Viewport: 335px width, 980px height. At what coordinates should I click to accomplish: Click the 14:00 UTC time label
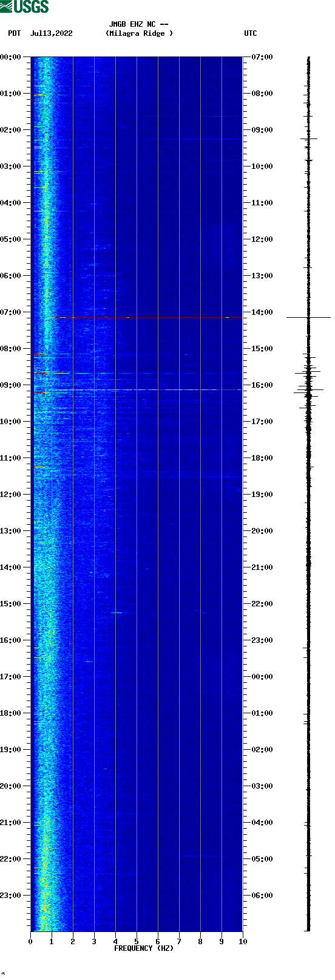tap(262, 312)
